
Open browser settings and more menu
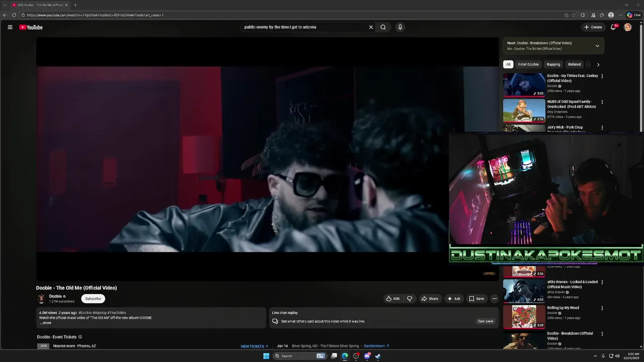point(620,15)
